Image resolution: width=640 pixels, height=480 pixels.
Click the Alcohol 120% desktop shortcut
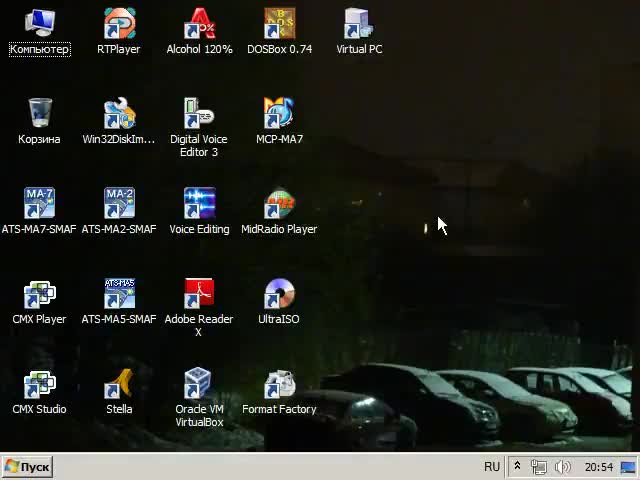click(199, 25)
